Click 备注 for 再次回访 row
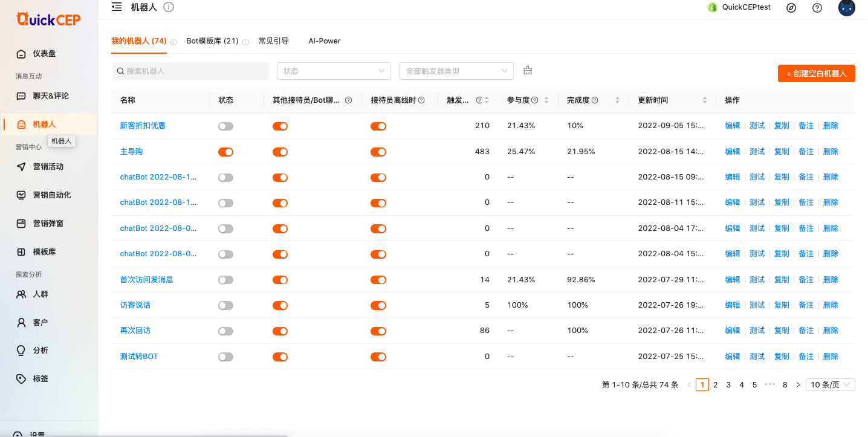The image size is (868, 437). (x=806, y=331)
